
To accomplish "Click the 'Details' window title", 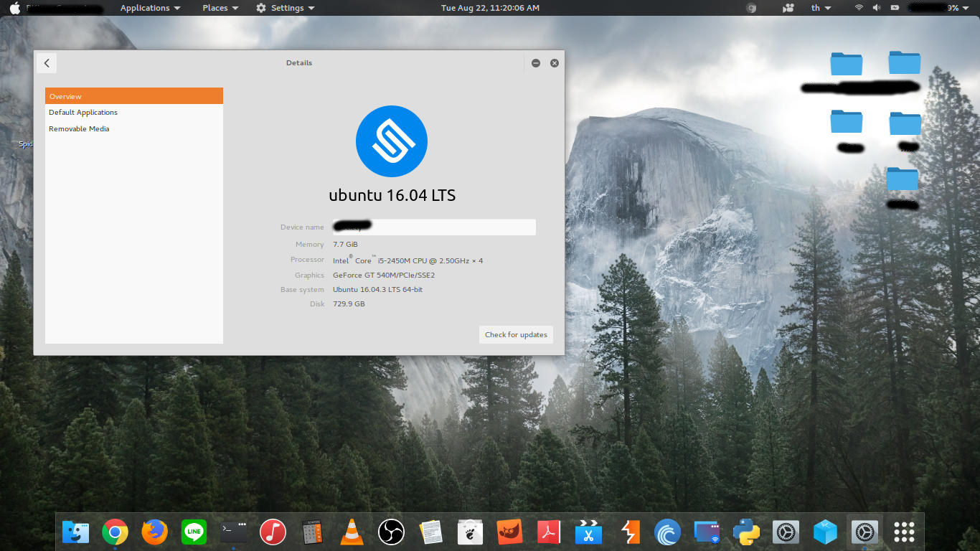I will coord(299,63).
